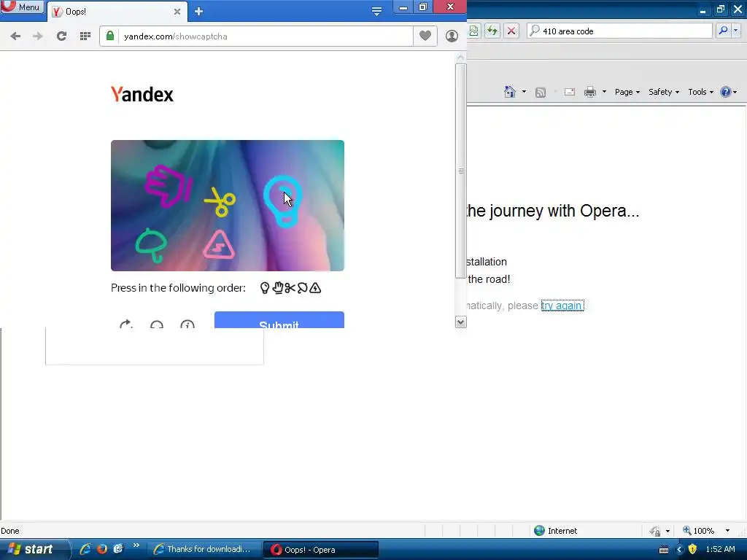Click the 'try again' download link
This screenshot has width=747, height=560.
point(562,306)
